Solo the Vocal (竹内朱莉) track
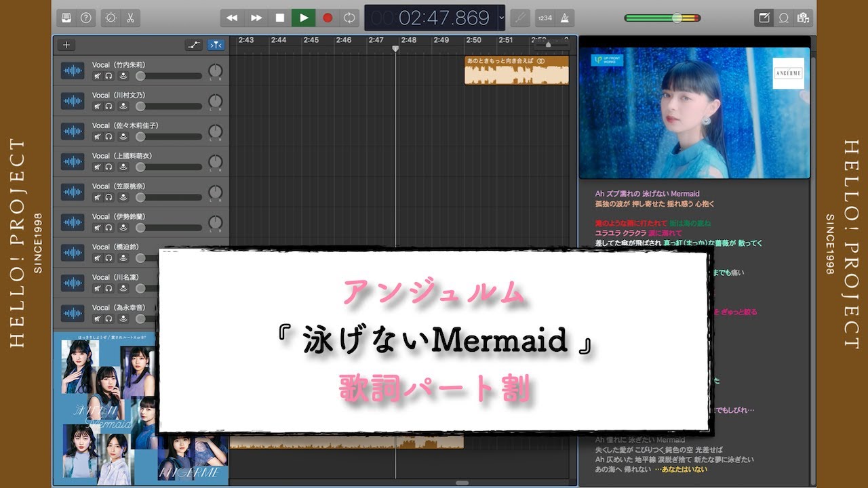 [108, 76]
